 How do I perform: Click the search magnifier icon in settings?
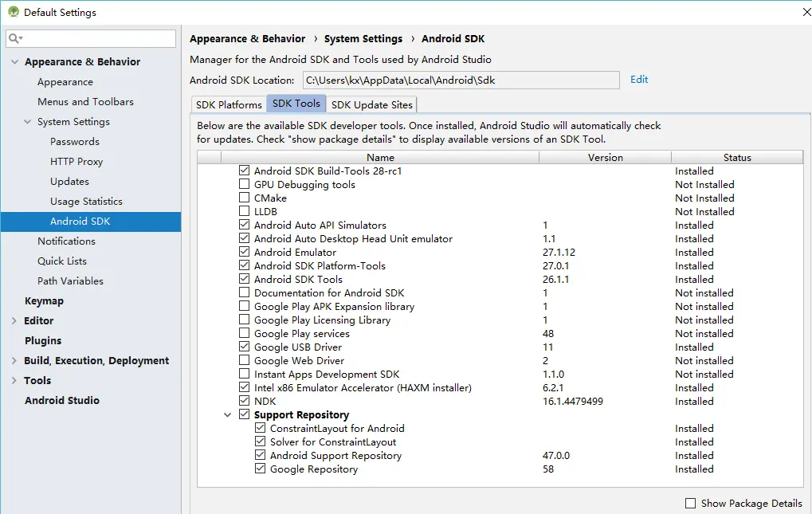tap(14, 38)
